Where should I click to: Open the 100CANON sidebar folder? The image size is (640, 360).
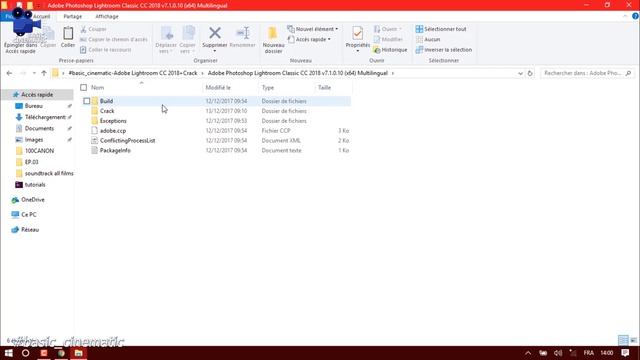pos(39,151)
